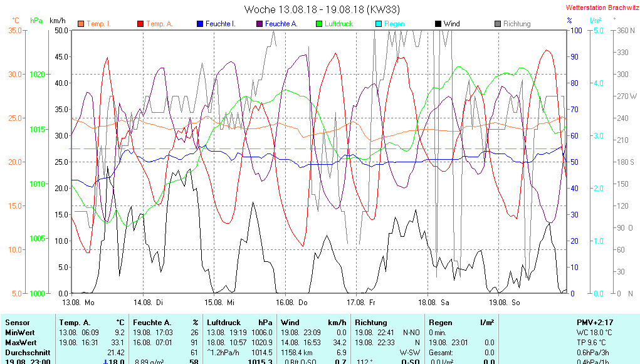
Task: Select the 15.08. Mi date marker
Action: (221, 302)
